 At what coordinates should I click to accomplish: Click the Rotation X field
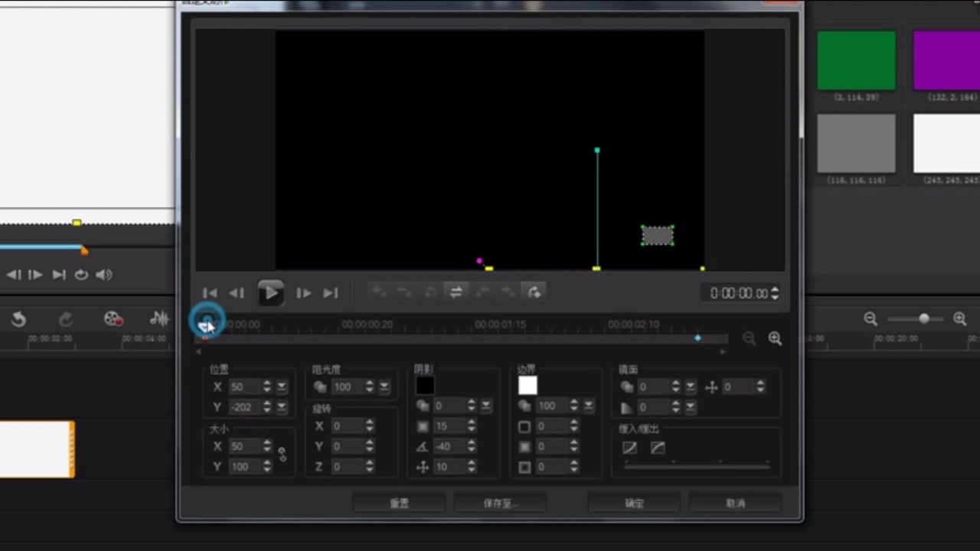click(x=347, y=426)
